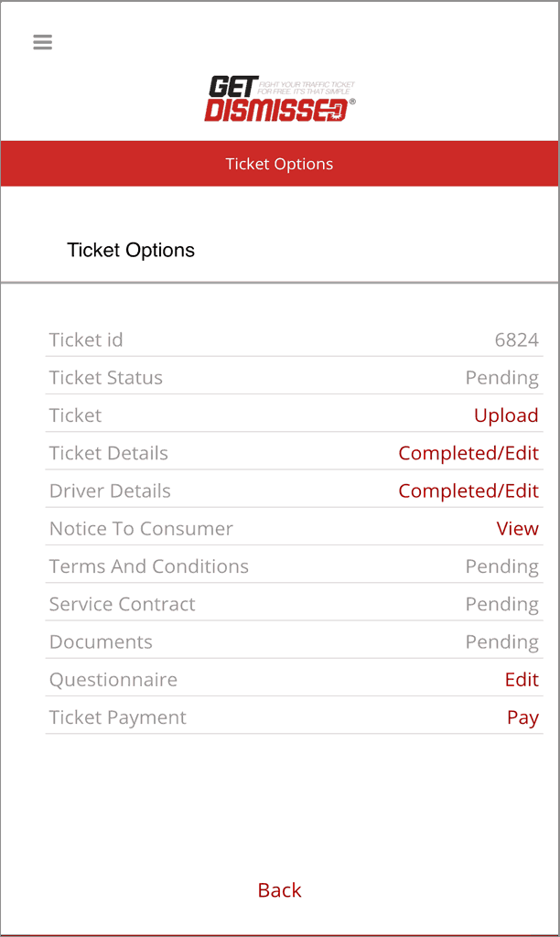Screen dimensions: 560x937
Task: Click the Ticket Payment row label
Action: tap(117, 717)
